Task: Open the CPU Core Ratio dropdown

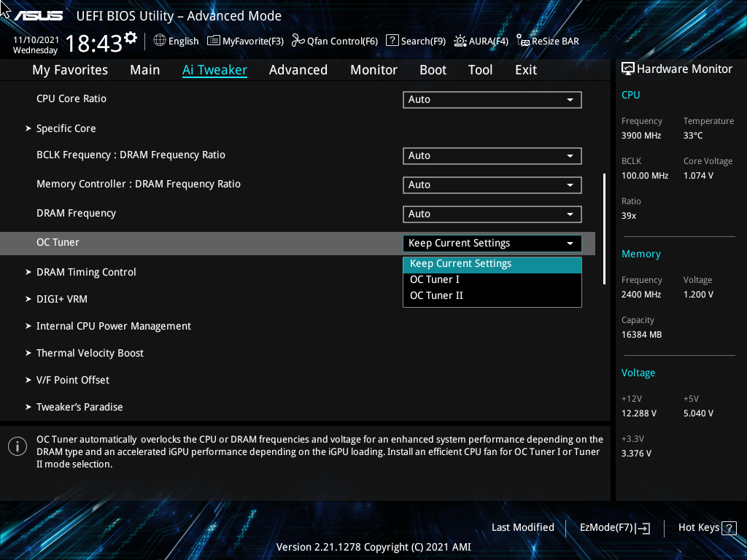Action: (x=492, y=99)
